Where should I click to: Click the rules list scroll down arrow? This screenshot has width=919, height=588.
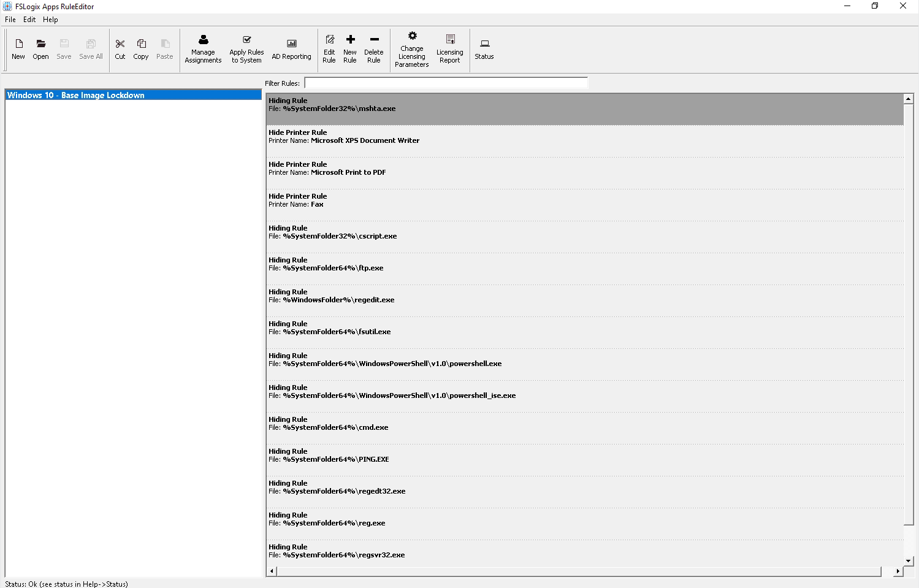point(909,560)
